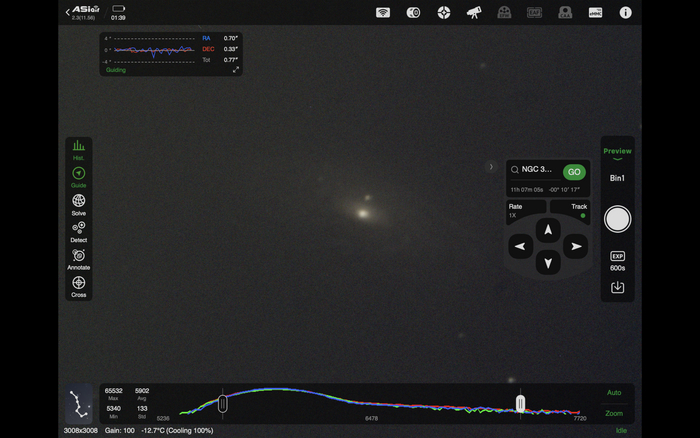700x438 pixels.
Task: Toggle the Hist. histogram display
Action: point(78,150)
